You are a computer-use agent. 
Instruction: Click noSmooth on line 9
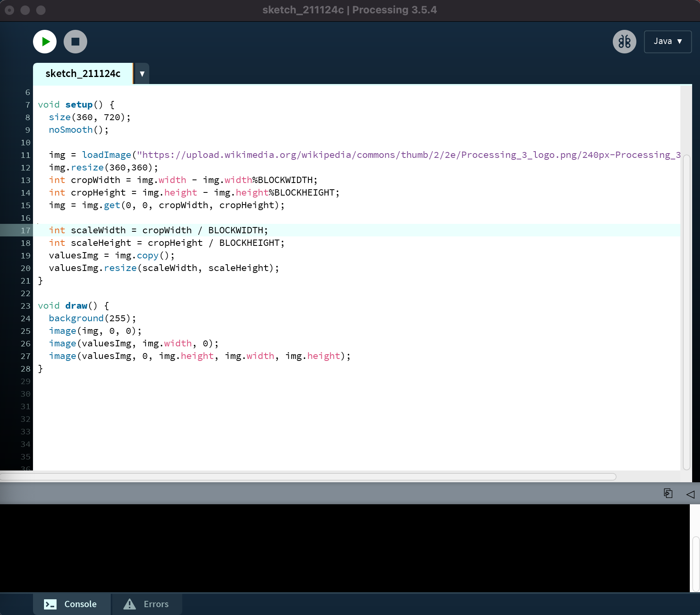point(71,130)
